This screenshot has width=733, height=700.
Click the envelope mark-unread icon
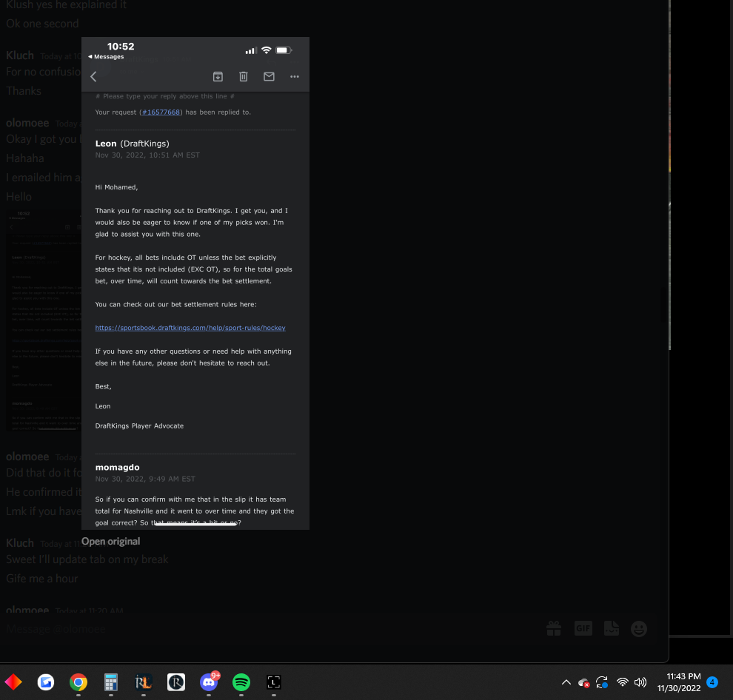[x=269, y=77]
